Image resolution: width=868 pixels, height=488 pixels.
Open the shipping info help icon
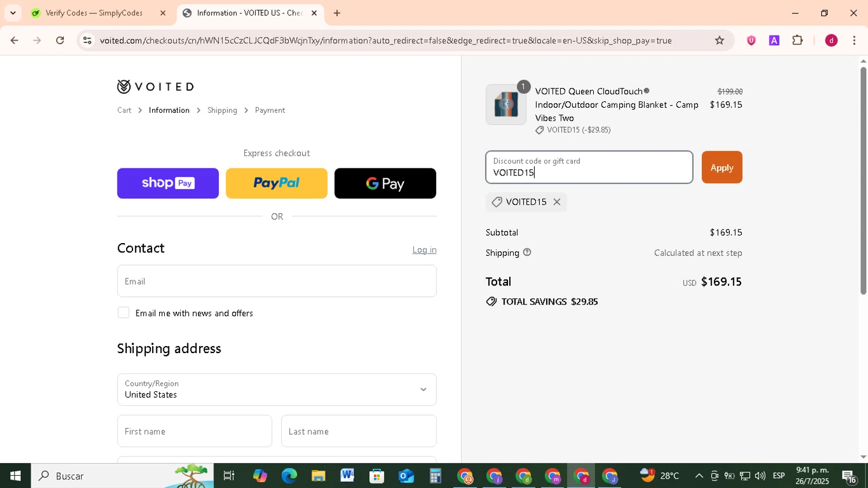click(527, 252)
